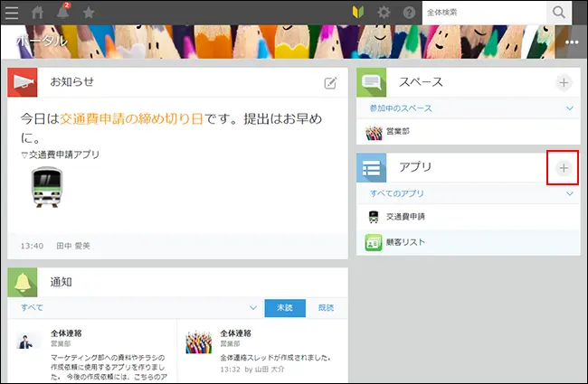Switch to the 既読 tab
The width and height of the screenshot is (588, 384).
click(x=326, y=308)
